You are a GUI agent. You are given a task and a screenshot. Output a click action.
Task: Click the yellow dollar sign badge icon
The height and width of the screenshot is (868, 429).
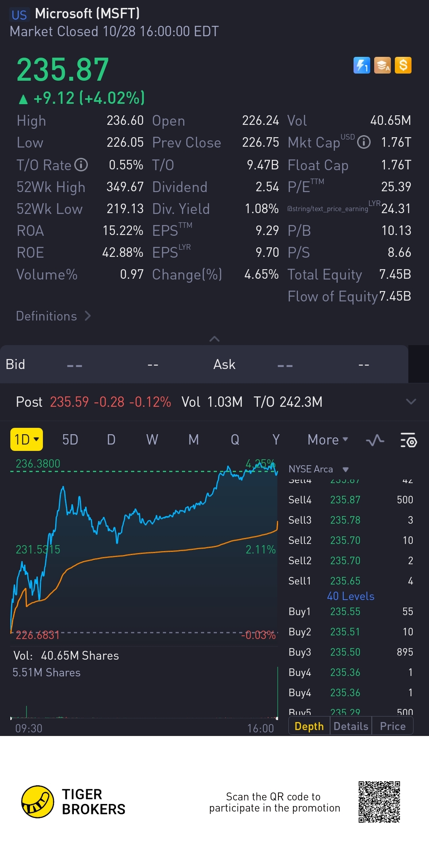point(403,65)
